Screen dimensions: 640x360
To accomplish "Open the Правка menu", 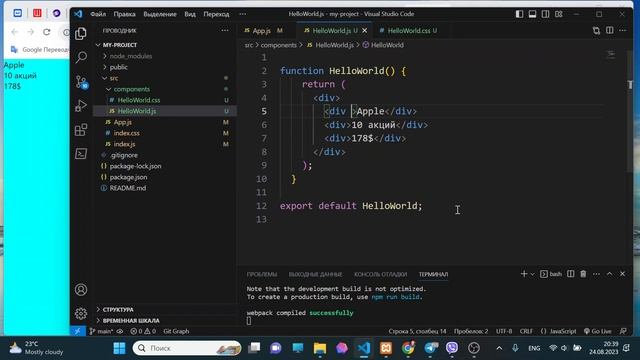I will [x=124, y=14].
